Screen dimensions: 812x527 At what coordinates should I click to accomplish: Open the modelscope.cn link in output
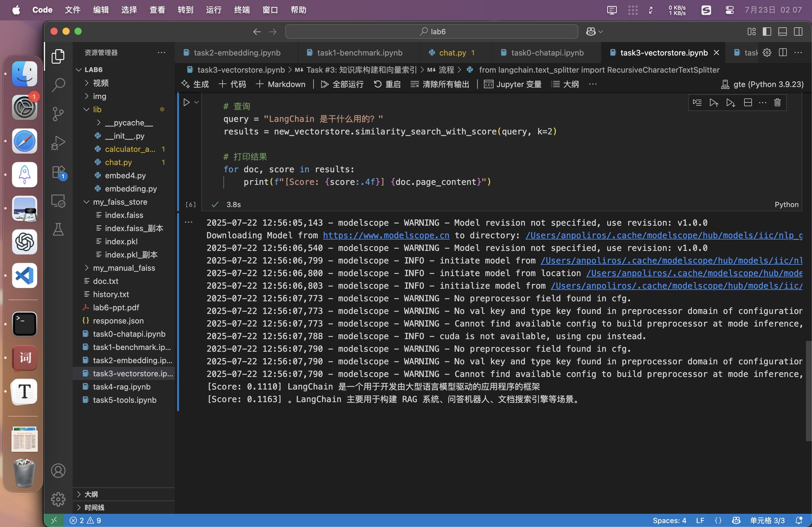coord(386,235)
